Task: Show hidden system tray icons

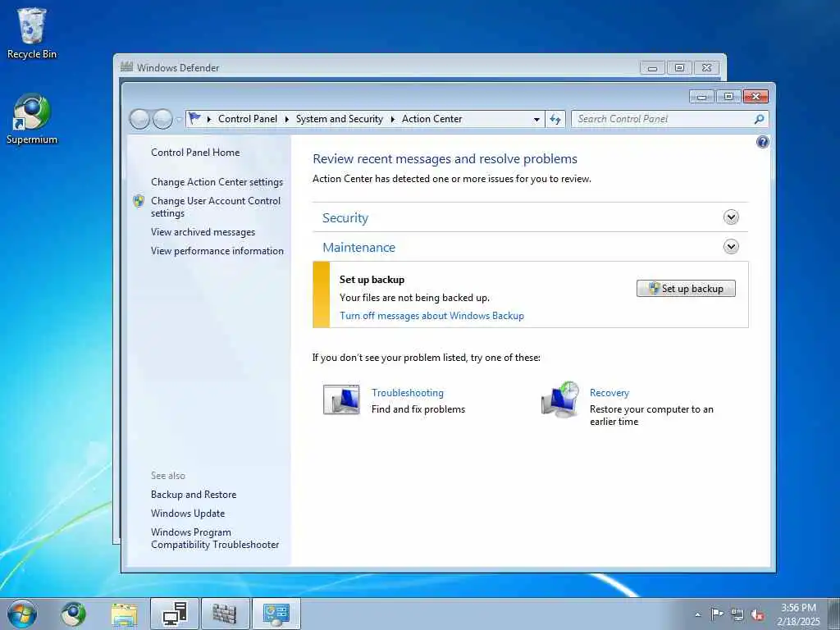Action: (x=697, y=615)
